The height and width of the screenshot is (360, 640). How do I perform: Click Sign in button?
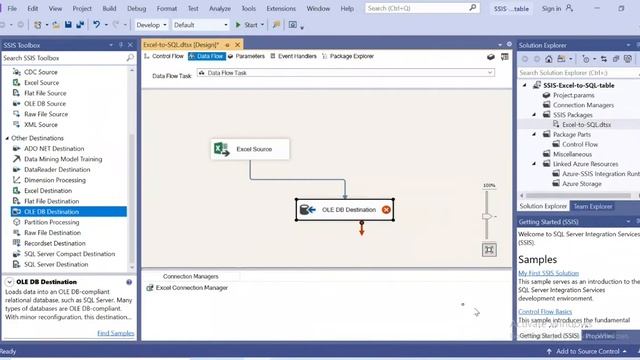coord(557,8)
